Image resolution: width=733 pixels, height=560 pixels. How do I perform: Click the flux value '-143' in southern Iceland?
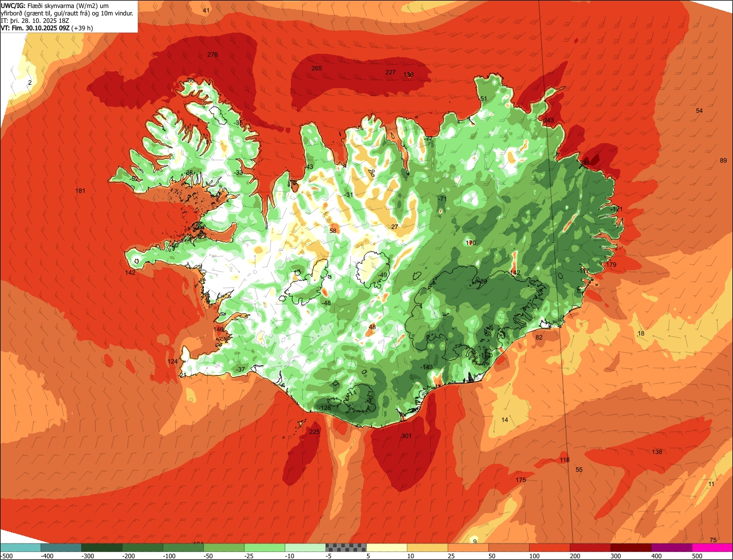427,367
